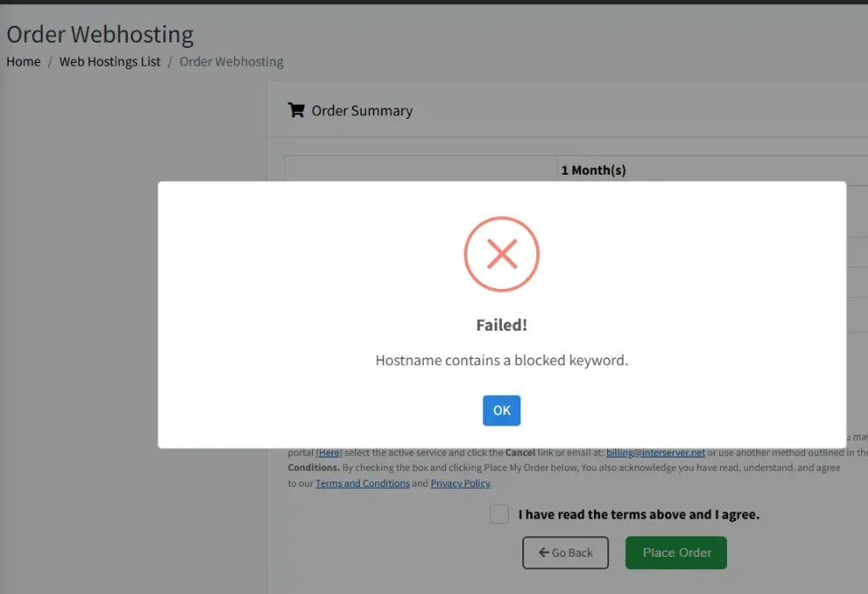Select the '1 Month(s)' column header text
The width and height of the screenshot is (868, 594).
(x=593, y=170)
